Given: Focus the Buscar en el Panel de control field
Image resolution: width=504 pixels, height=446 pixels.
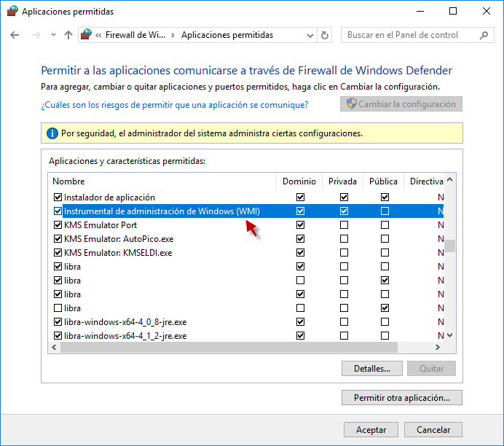Looking at the screenshot, I should (417, 35).
